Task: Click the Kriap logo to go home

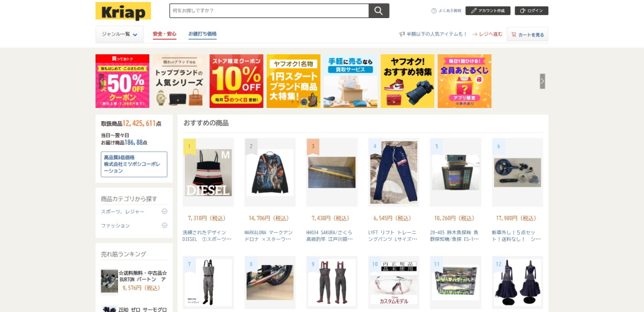Action: pos(123,11)
